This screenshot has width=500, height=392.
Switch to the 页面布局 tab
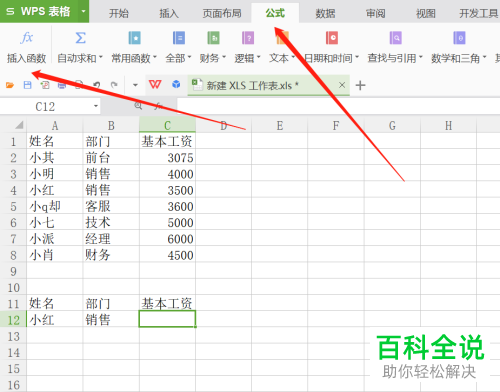click(222, 13)
